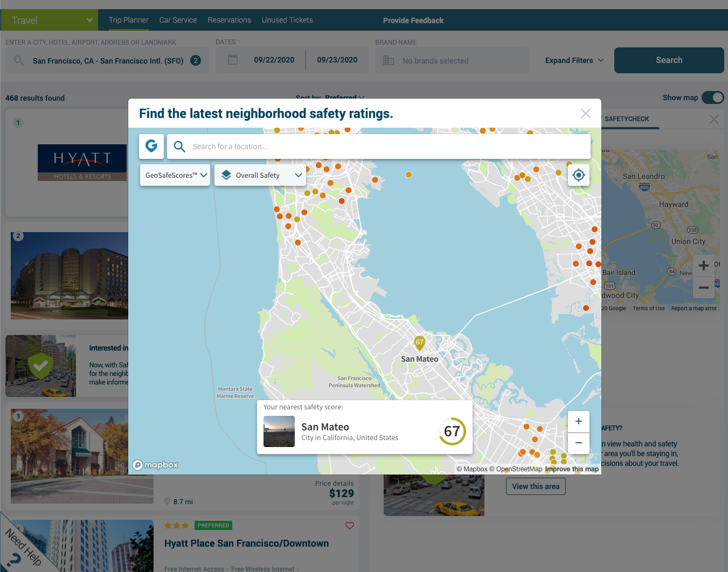Click the GeoSure G logo button

pos(151,146)
